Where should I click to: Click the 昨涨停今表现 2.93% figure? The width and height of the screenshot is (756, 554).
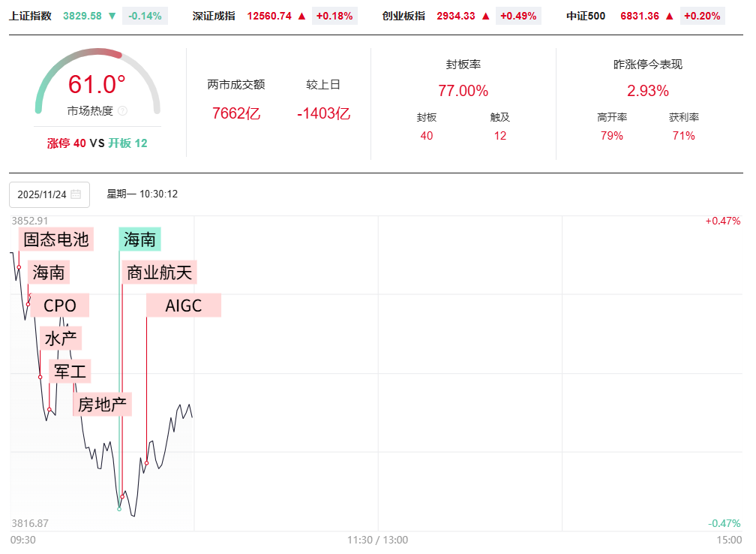pyautogui.click(x=647, y=91)
